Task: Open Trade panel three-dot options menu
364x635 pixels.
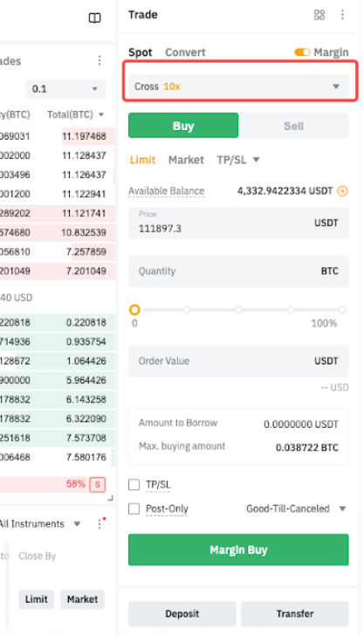Action: [342, 15]
